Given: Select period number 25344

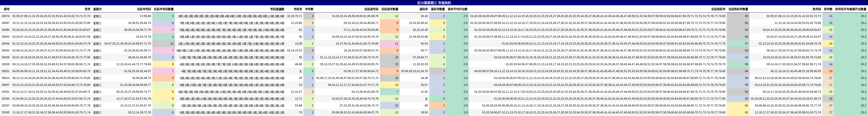Looking at the screenshot, I should coord(6,99).
